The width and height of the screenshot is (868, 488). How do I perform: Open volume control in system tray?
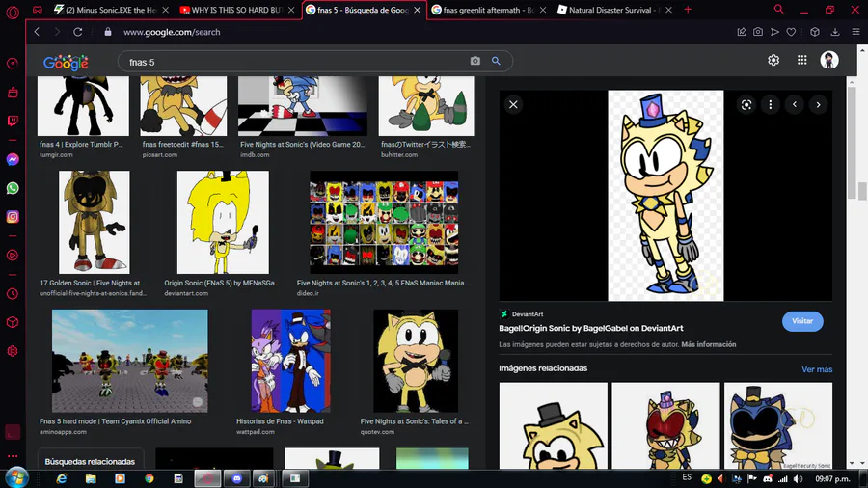point(798,479)
